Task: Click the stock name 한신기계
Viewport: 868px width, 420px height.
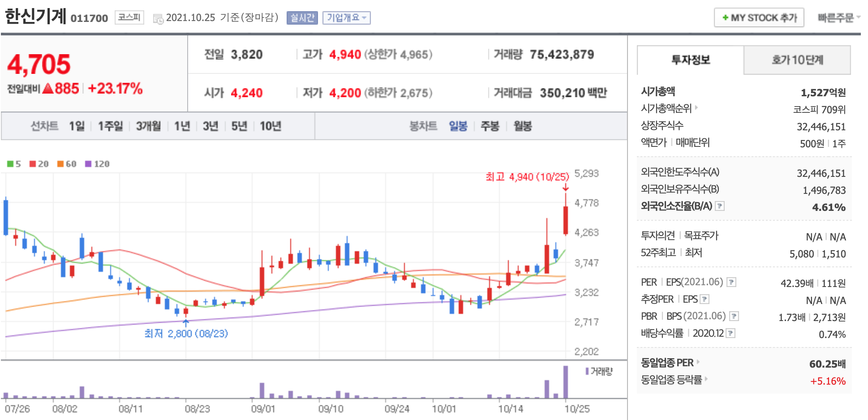Action: (x=36, y=16)
